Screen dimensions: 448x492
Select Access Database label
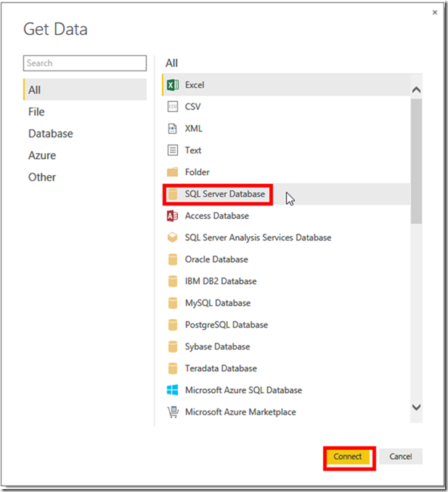coord(217,216)
